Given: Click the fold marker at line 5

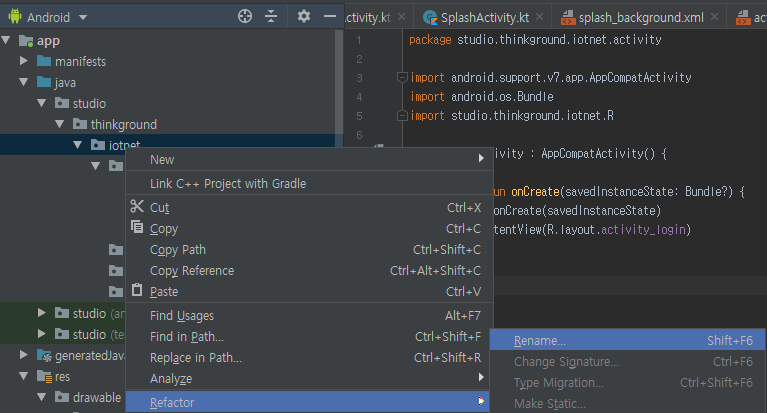Looking at the screenshot, I should [x=402, y=115].
